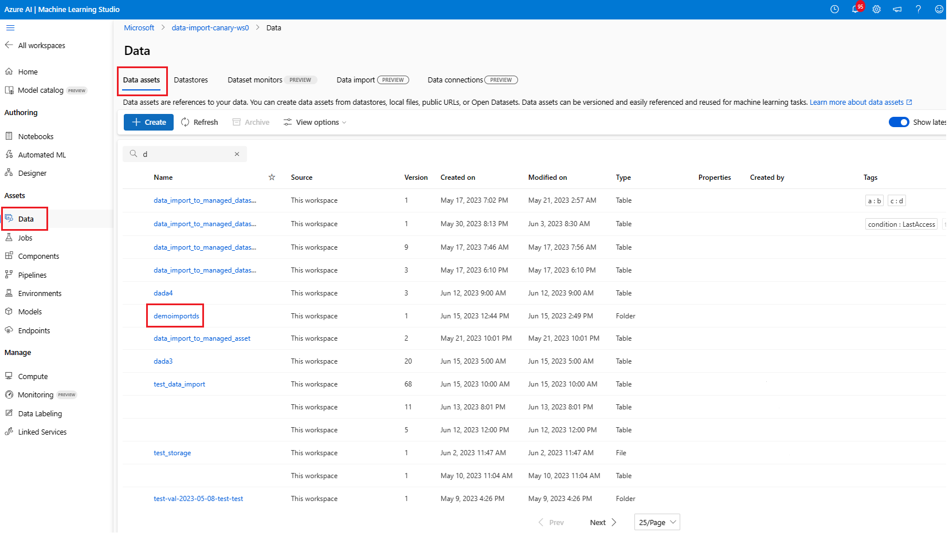The height and width of the screenshot is (560, 949).
Task: Open the 25/Page size dropdown
Action: [657, 522]
